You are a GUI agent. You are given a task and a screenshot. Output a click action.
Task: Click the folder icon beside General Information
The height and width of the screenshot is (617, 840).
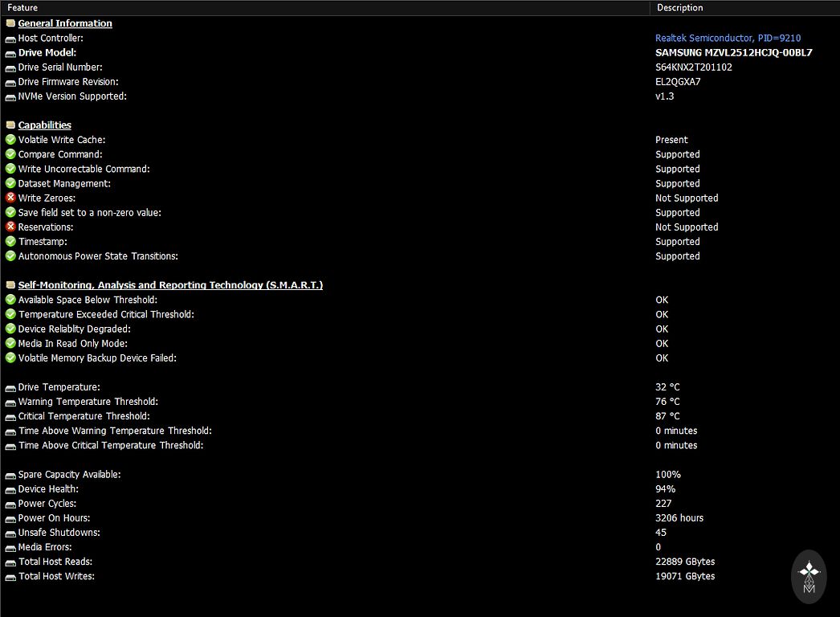pyautogui.click(x=10, y=23)
